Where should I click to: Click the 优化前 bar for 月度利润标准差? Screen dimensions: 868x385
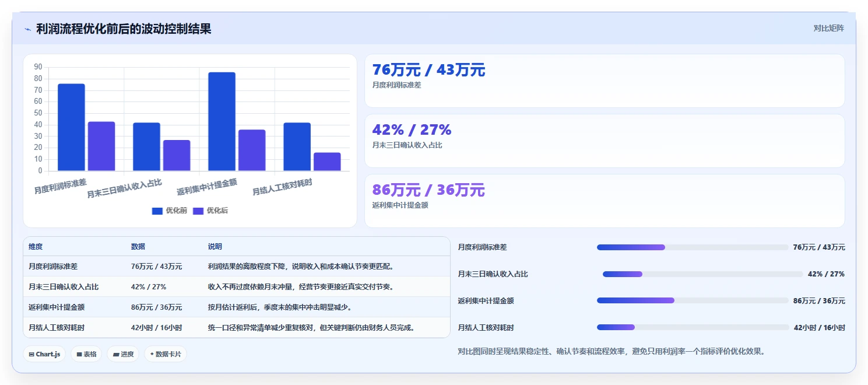click(x=71, y=127)
